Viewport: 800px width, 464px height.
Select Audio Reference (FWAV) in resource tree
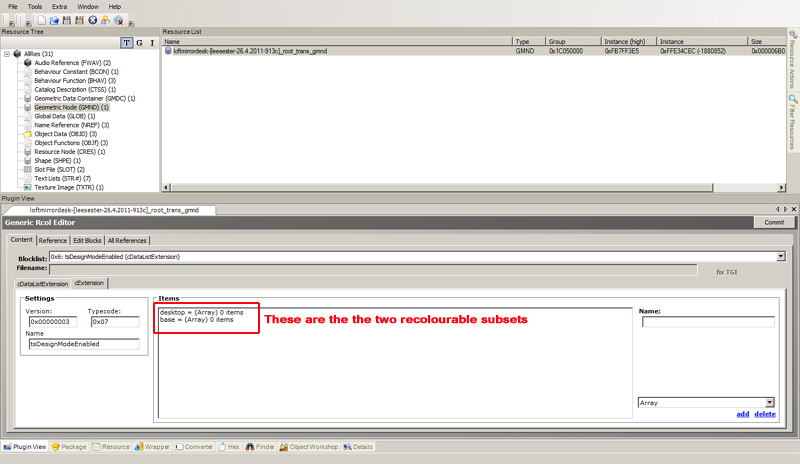tap(72, 62)
